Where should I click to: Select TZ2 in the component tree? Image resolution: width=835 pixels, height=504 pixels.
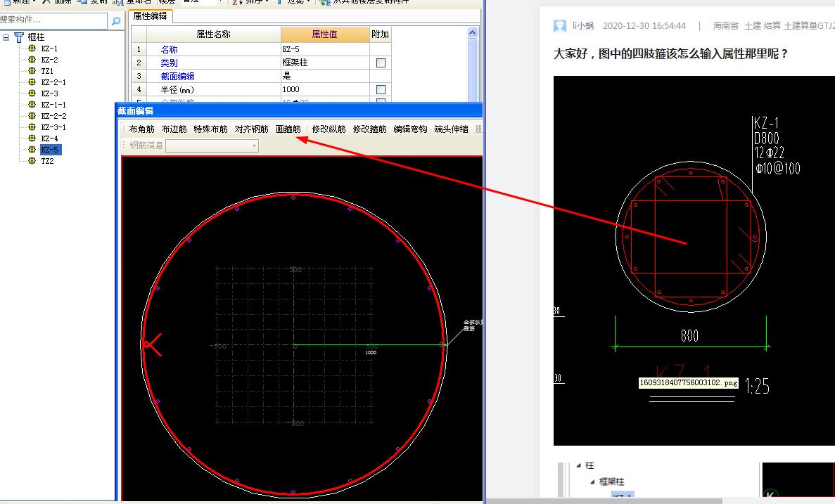click(47, 161)
